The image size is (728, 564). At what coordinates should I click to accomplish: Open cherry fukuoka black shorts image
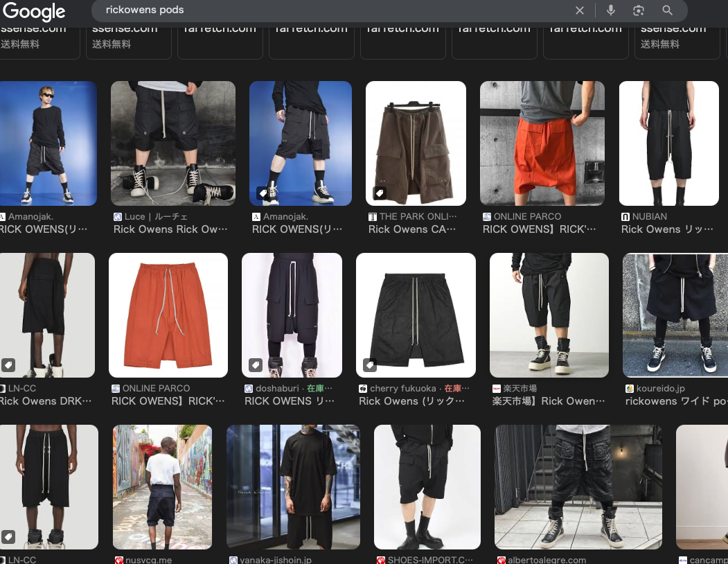point(416,315)
